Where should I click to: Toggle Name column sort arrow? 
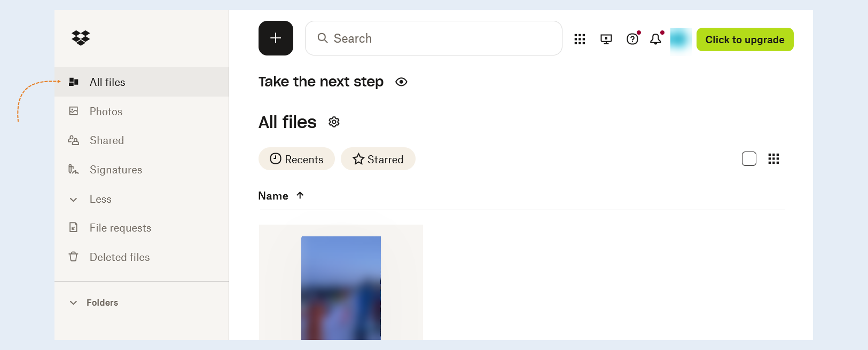tap(300, 195)
